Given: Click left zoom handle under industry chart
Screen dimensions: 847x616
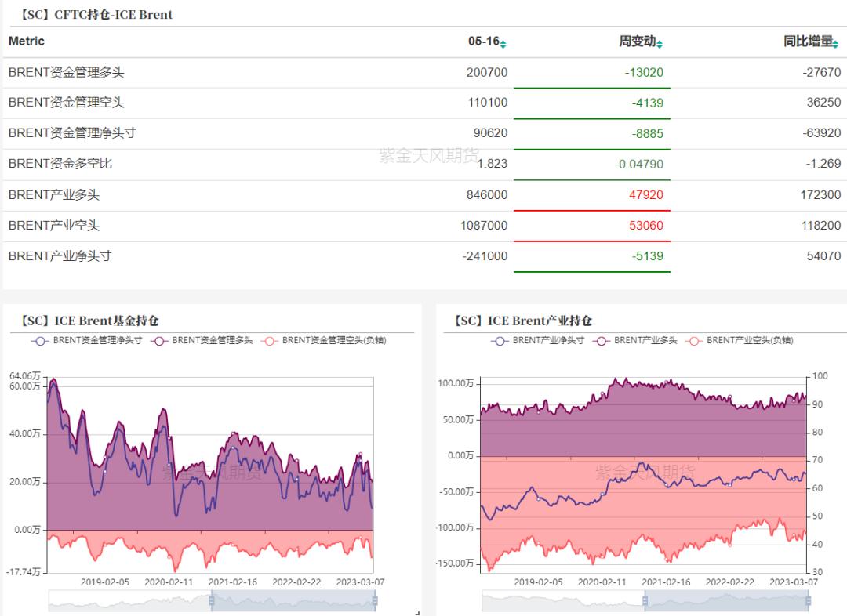Looking at the screenshot, I should [645, 601].
